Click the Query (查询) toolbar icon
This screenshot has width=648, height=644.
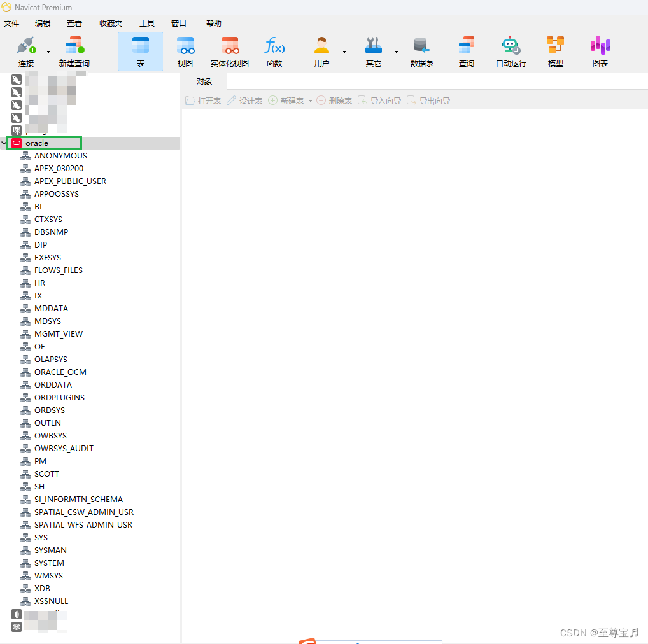pos(466,45)
